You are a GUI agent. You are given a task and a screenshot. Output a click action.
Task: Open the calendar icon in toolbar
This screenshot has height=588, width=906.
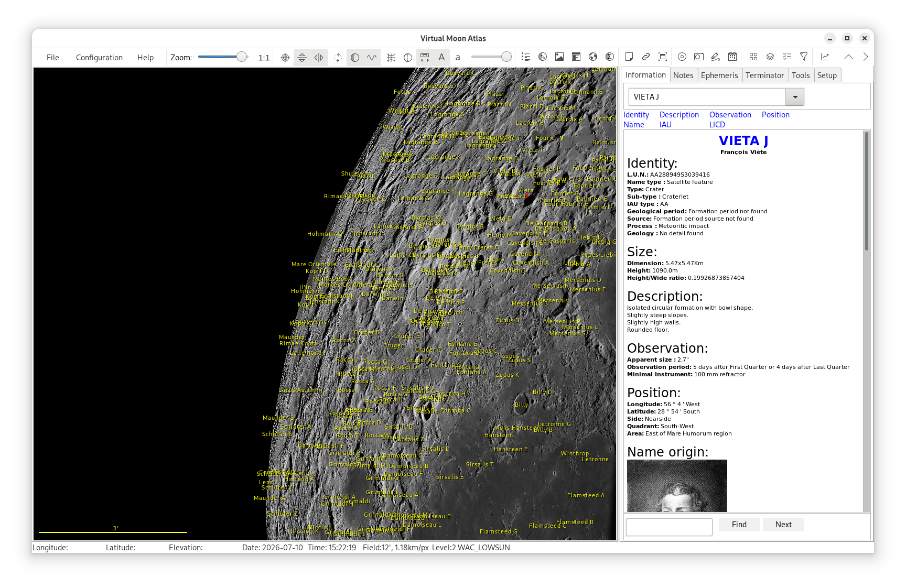(732, 57)
